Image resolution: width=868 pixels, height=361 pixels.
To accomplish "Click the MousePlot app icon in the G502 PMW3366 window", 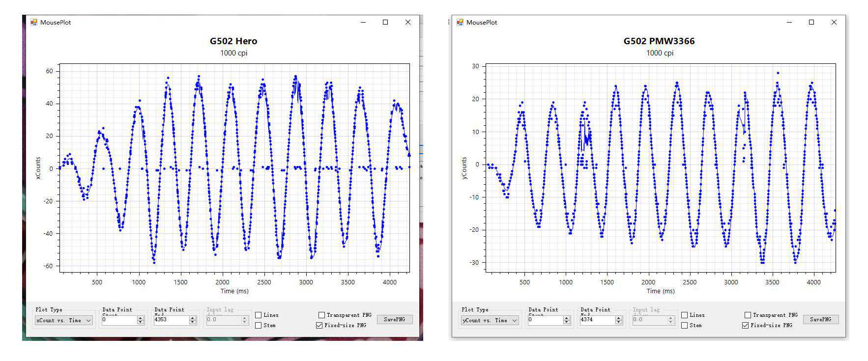I will click(460, 23).
